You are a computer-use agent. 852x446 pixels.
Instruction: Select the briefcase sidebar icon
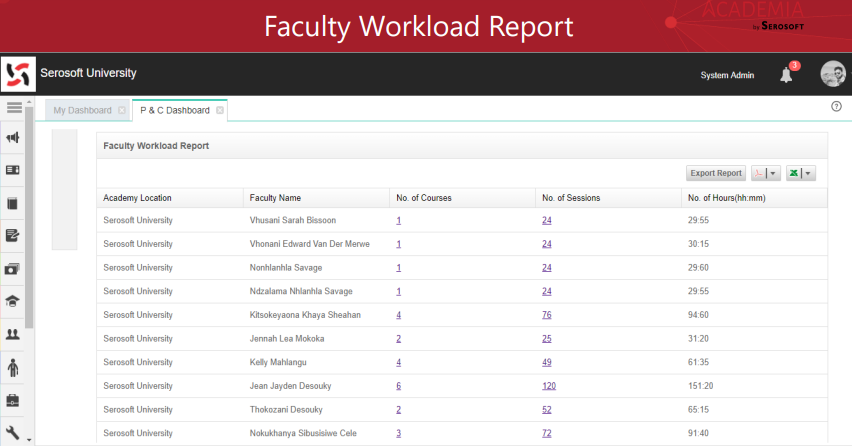coord(14,401)
